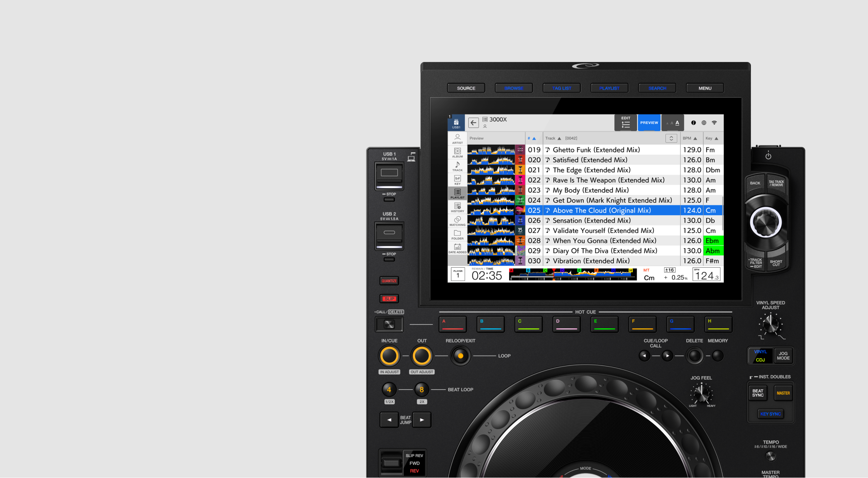Flip the Slip Rev/Fwd/Rev direction lever
Viewport: 868px width, 478px height.
point(391,463)
